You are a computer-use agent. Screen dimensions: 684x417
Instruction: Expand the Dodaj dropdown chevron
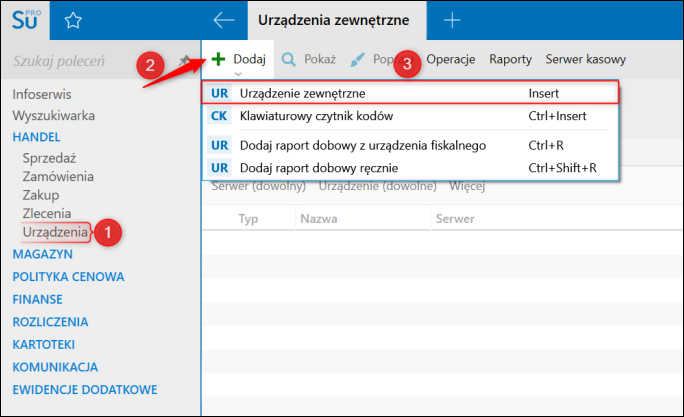click(x=238, y=74)
